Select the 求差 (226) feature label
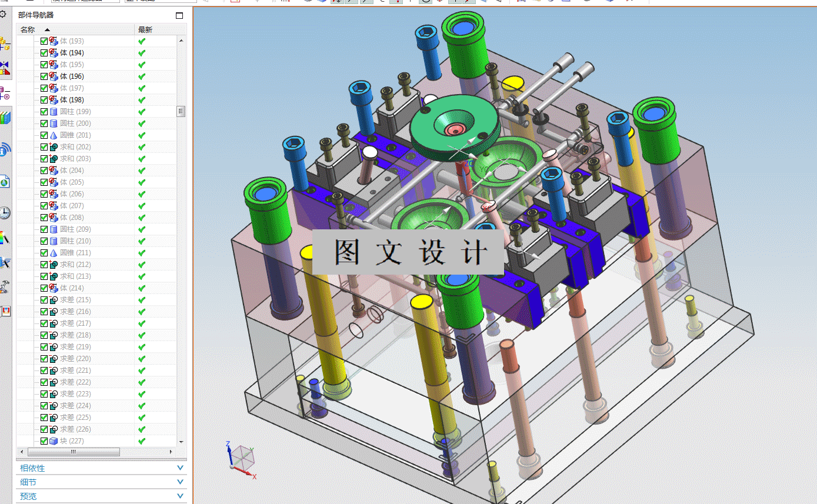817x504 pixels. (75, 429)
